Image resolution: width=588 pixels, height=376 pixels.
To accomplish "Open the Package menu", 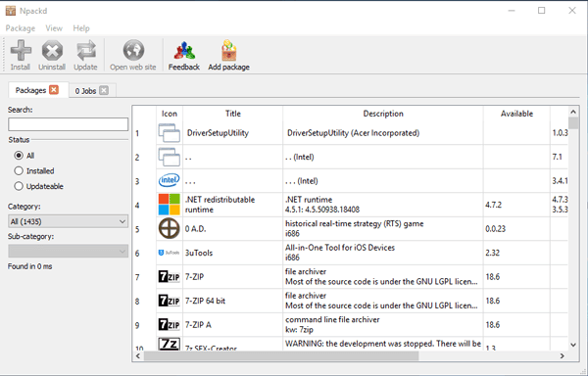I will pos(21,28).
